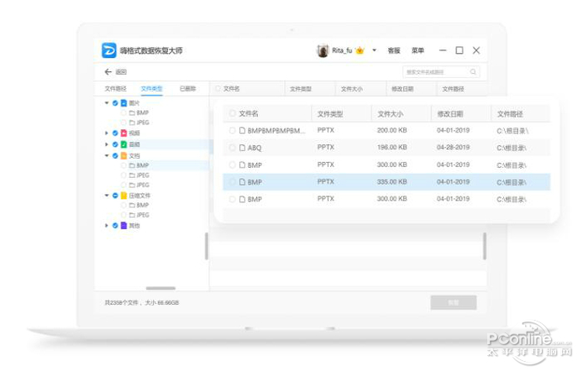Open the account dropdown arrow next to Rita_fu
The image size is (588, 382).
point(375,50)
